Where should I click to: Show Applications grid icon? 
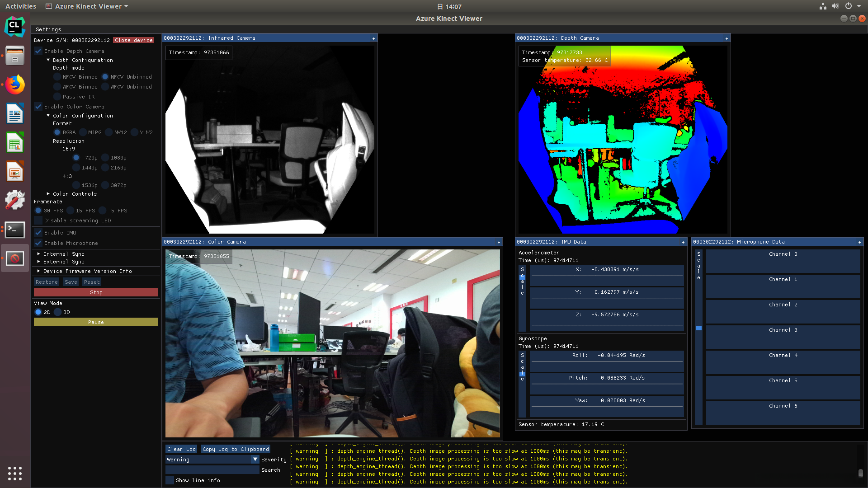click(14, 473)
